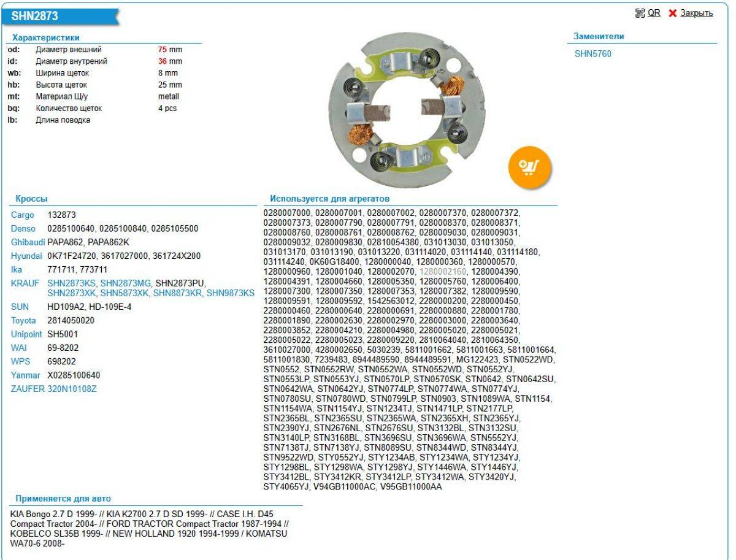Open the Toyota brand link

click(24, 321)
